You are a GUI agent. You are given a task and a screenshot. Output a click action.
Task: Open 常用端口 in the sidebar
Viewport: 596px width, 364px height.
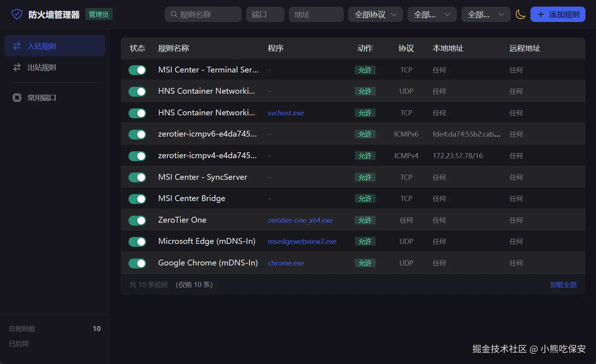55,98
